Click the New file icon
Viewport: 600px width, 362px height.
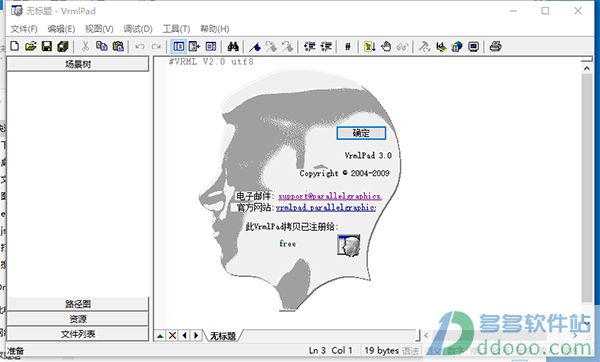pyautogui.click(x=15, y=46)
